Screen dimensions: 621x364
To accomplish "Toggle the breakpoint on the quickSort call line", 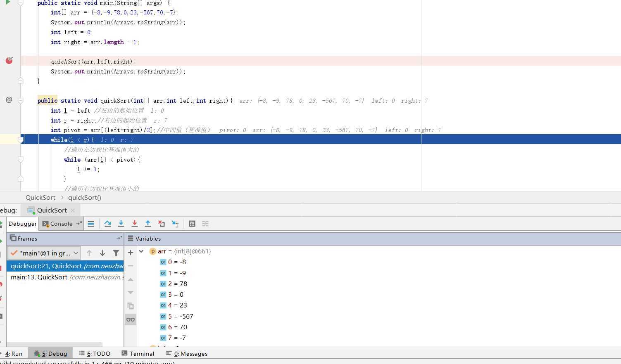I will click(x=9, y=61).
